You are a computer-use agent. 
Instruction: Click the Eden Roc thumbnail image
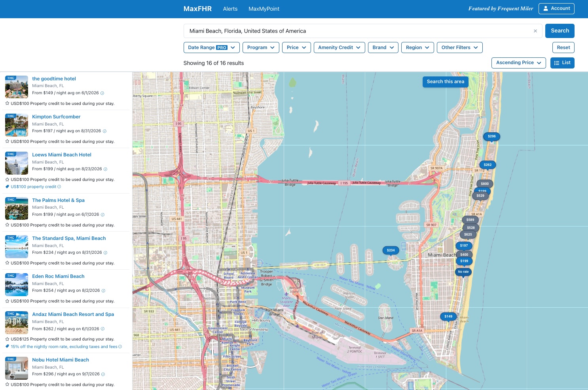[x=17, y=284]
